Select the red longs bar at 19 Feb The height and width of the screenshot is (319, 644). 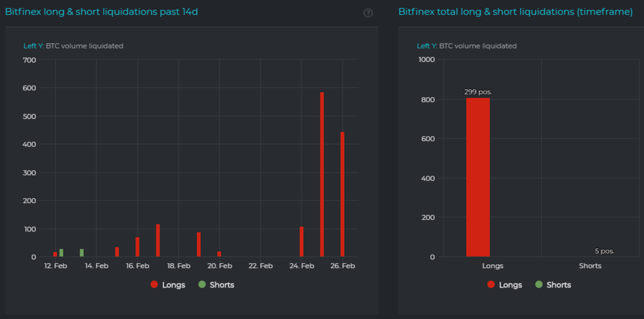[x=199, y=244]
